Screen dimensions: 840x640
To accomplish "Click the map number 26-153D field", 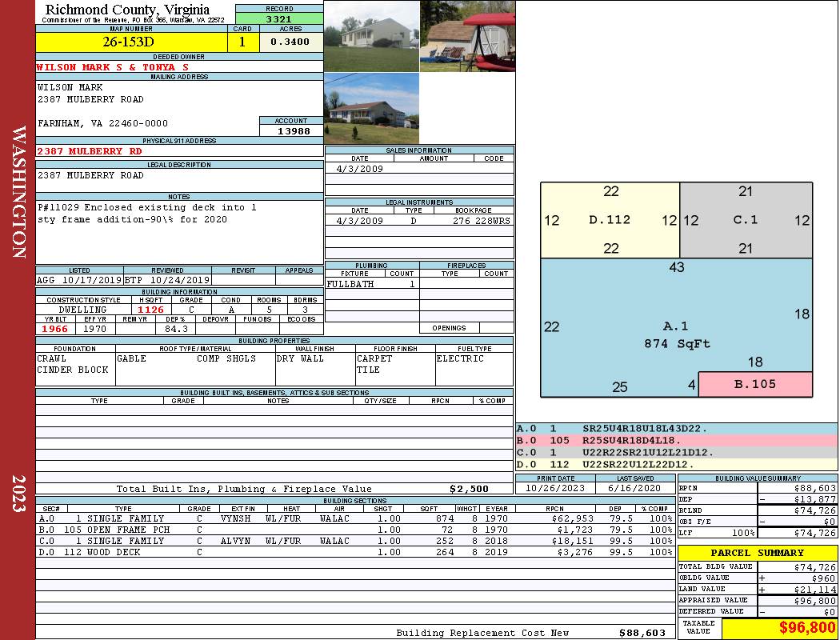I will [131, 42].
